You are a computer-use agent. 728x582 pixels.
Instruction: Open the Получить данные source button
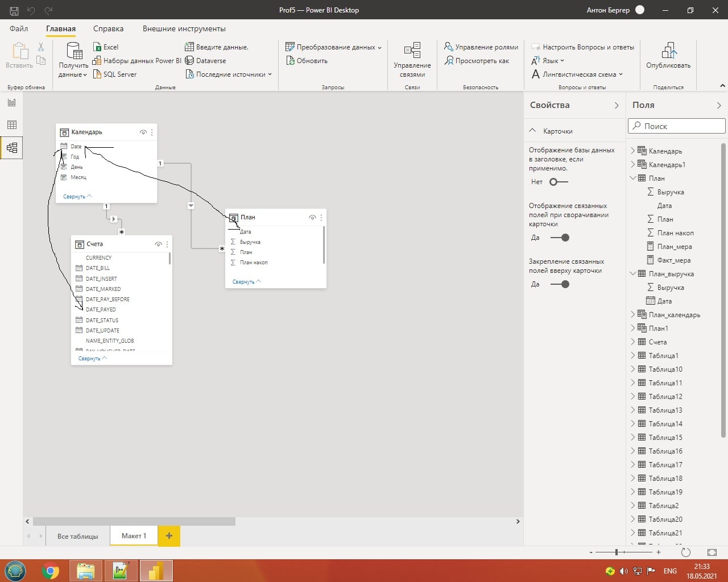point(73,60)
